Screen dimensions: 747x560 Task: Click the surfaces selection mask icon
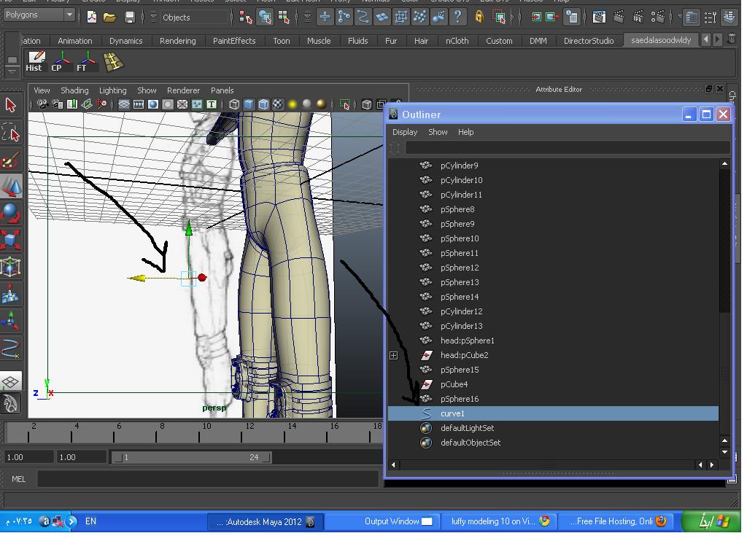click(x=382, y=17)
